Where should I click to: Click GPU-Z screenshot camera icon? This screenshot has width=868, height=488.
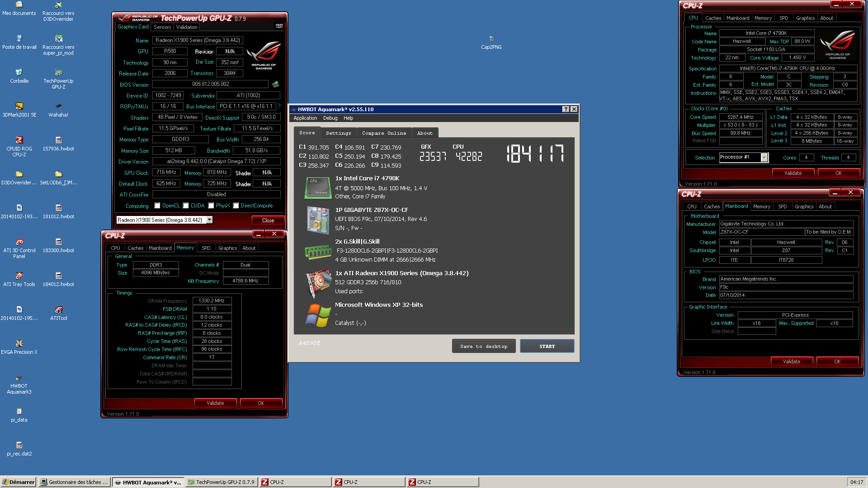279,26
